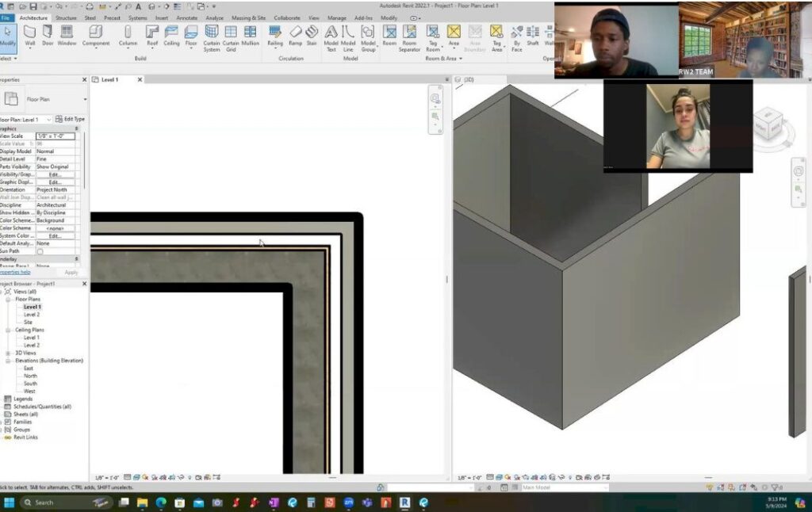The width and height of the screenshot is (812, 512).
Task: Toggle the Sun Path checkbox
Action: tap(40, 251)
